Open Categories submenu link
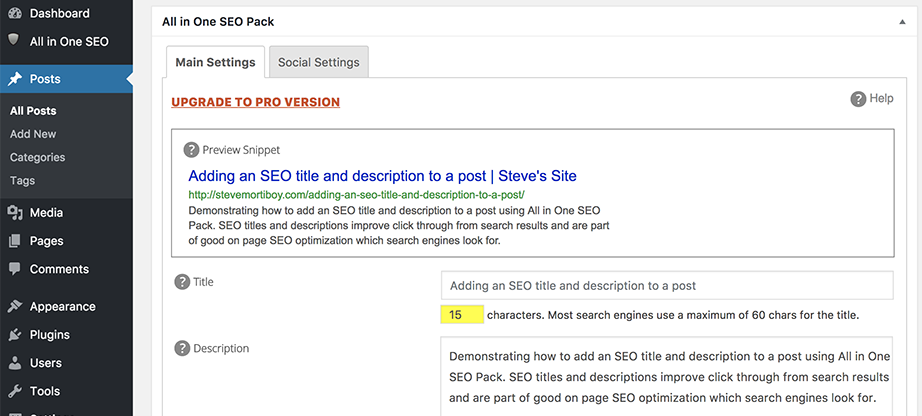The height and width of the screenshot is (416, 922). click(x=37, y=157)
